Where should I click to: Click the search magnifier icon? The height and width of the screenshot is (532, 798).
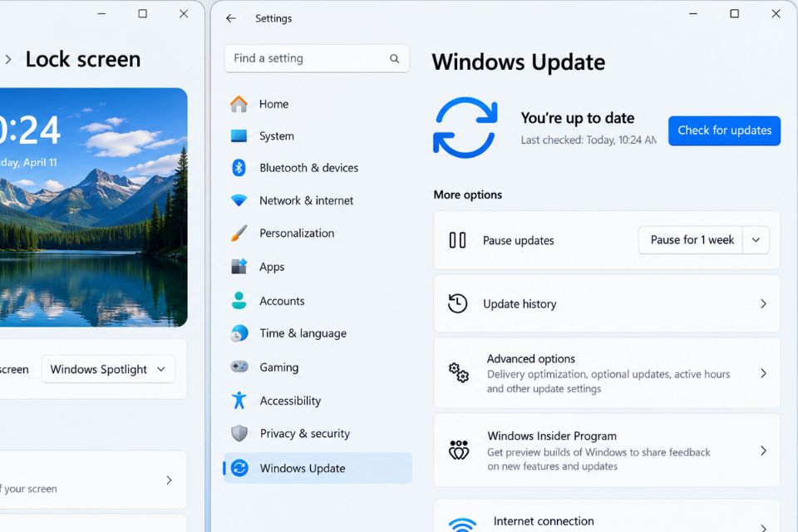click(394, 58)
